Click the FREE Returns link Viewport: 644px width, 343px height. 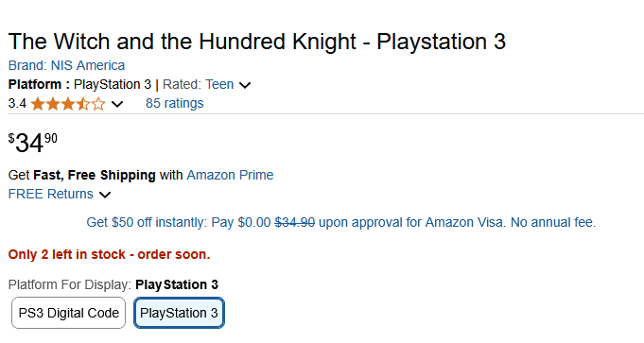50,194
